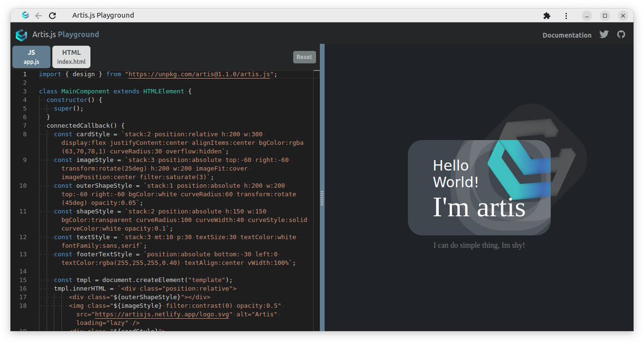This screenshot has width=644, height=343.
Task: Click 'I can do simple thing' footer text
Action: 479,245
